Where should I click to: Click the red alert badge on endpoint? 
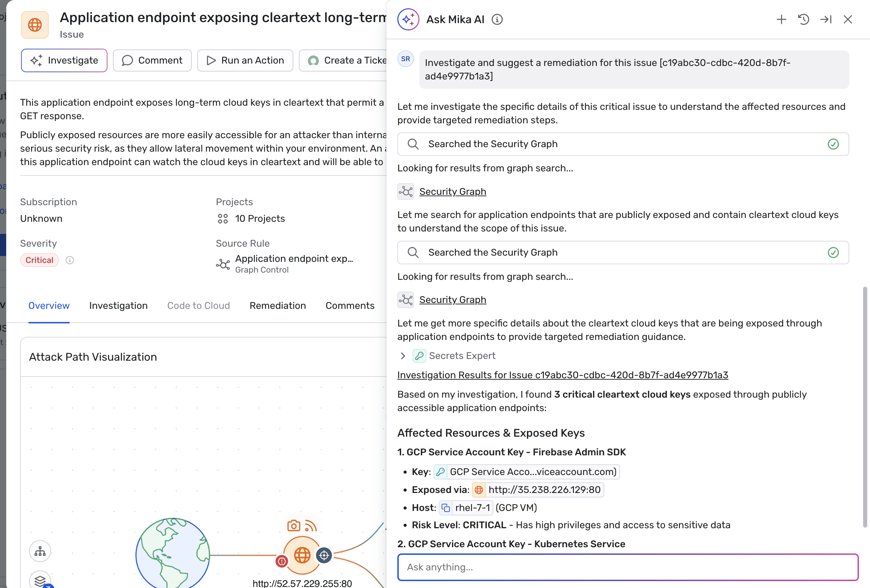click(x=282, y=561)
